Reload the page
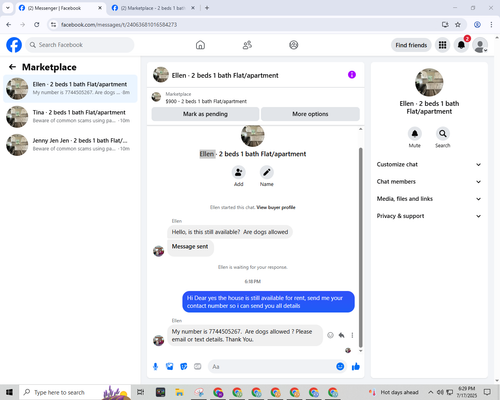 click(37, 25)
